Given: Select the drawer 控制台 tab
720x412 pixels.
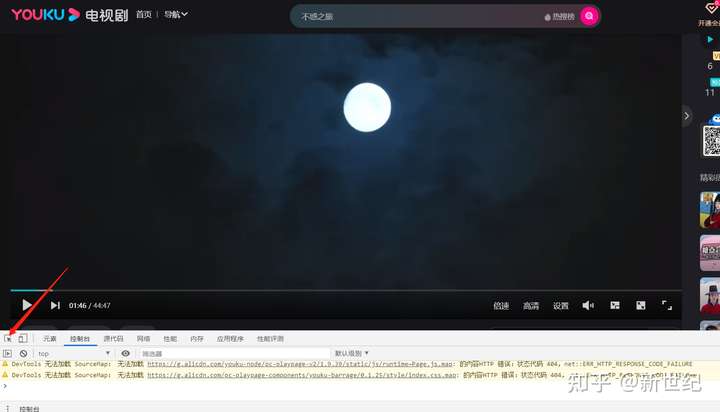Looking at the screenshot, I should (x=29, y=408).
